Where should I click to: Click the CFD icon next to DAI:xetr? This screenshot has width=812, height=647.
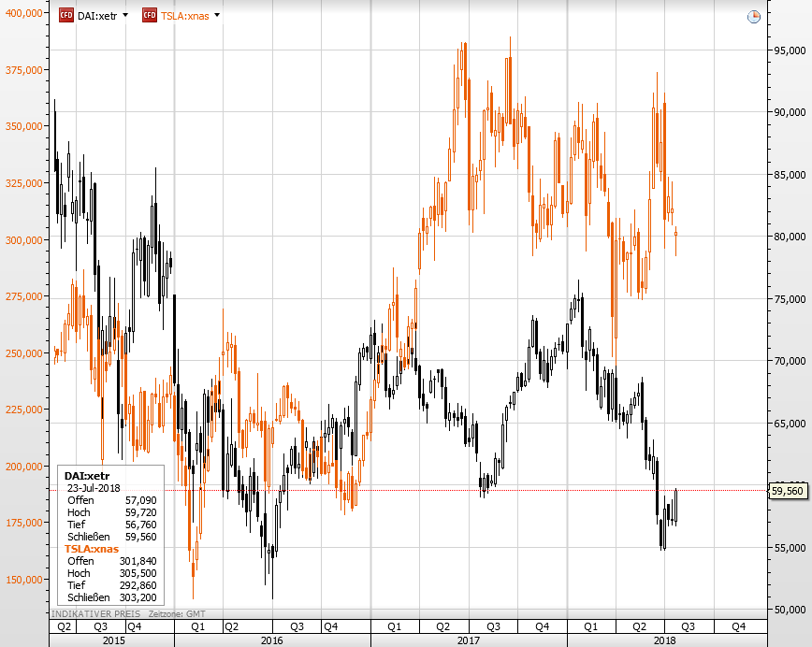point(66,16)
